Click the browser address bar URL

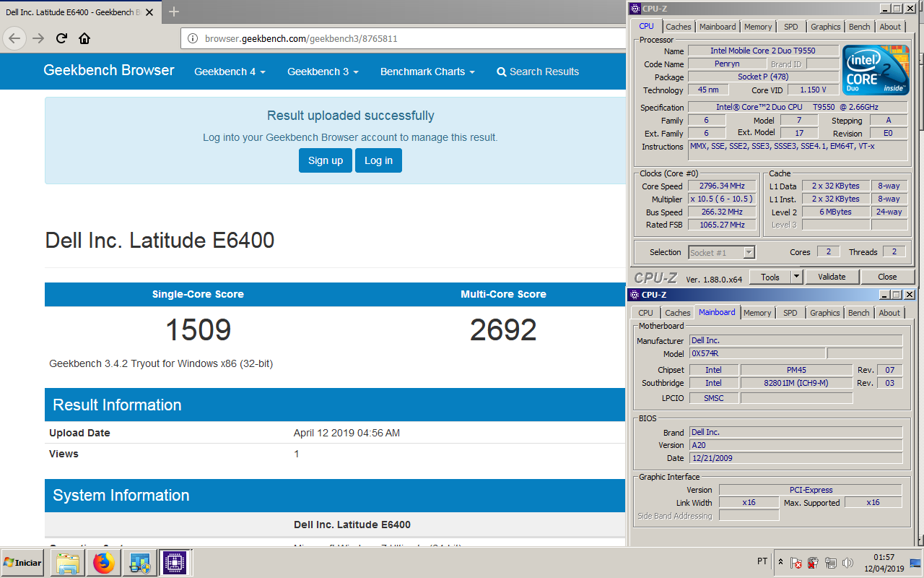click(x=301, y=38)
